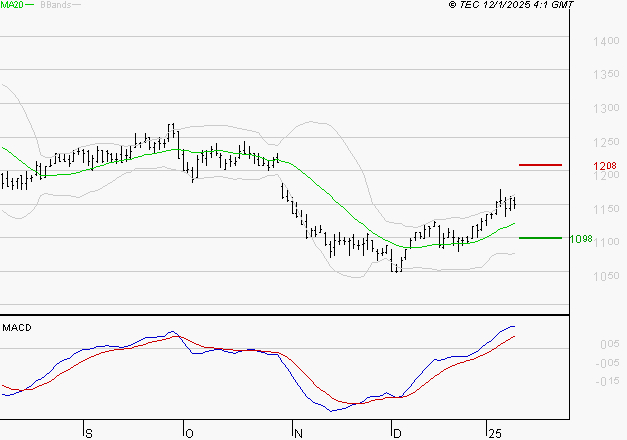Click the BBands legend label
Viewport: 627px width, 440px height.
click(56, 5)
